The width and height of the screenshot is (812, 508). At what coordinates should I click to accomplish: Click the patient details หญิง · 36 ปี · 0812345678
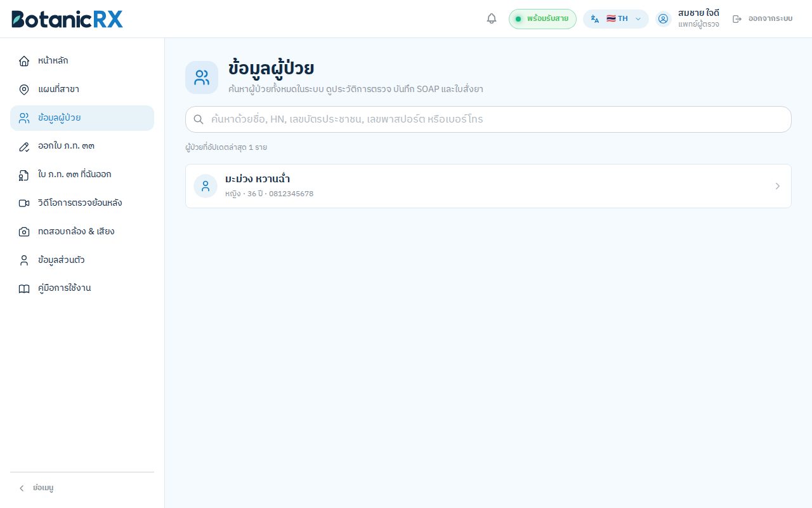[x=269, y=194]
